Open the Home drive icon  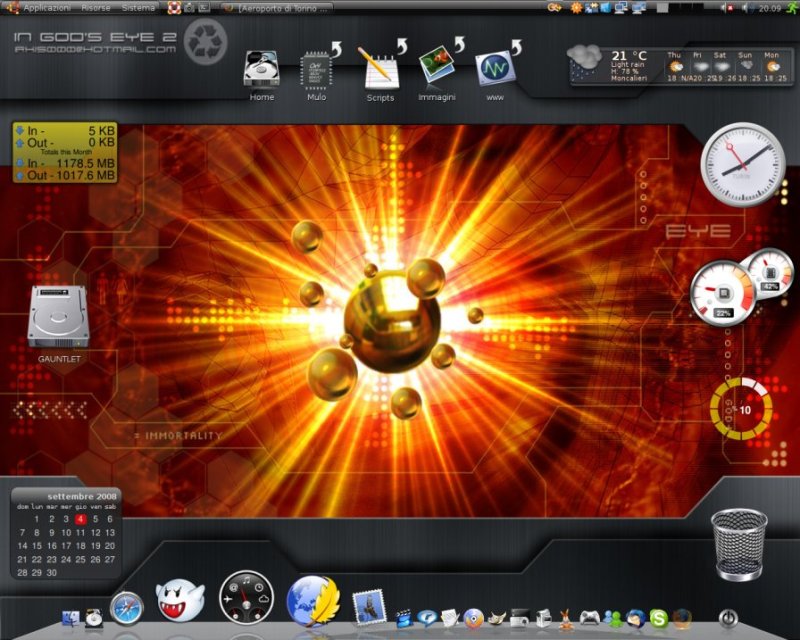(x=261, y=71)
